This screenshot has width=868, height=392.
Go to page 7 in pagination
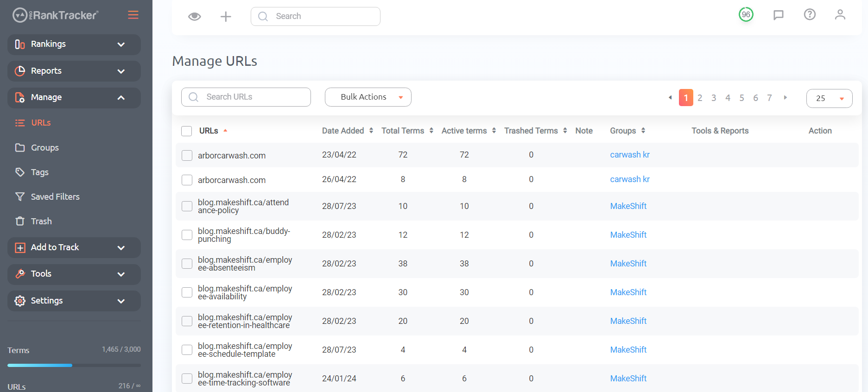coord(769,98)
